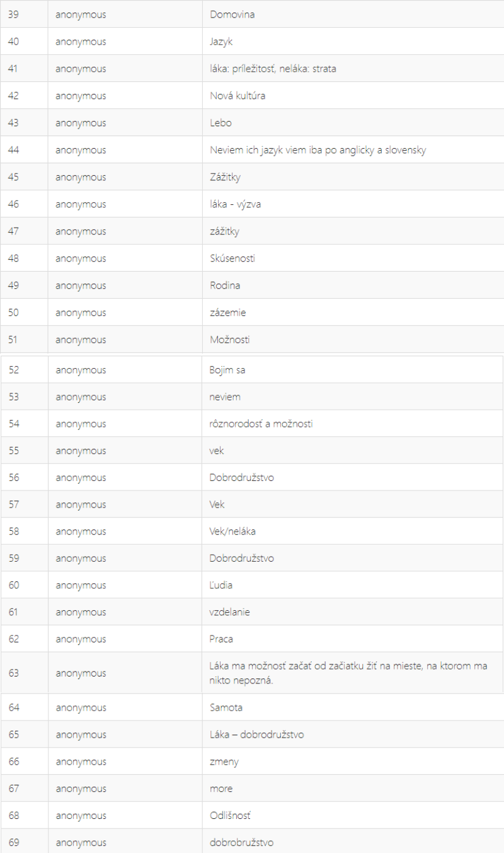Screen dimensions: 504x853
Task: Click the response "láka - výzva"
Action: [x=235, y=204]
